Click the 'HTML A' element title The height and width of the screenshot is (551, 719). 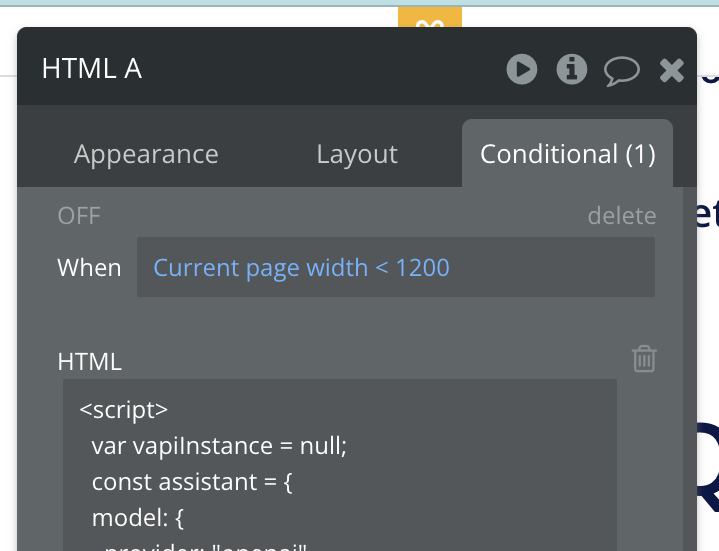click(x=92, y=69)
